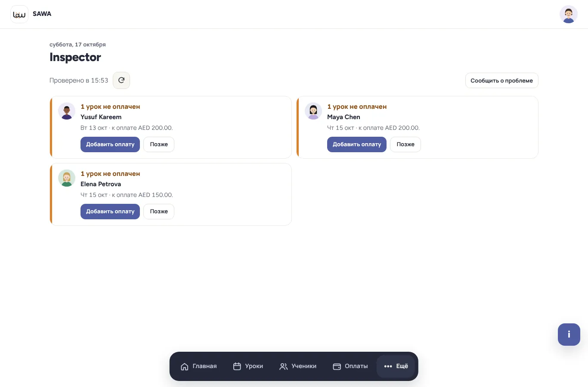Image resolution: width=588 pixels, height=387 pixels.
Task: Click Maya Chen's 'Чт 15 окт' payment line
Action: [373, 128]
